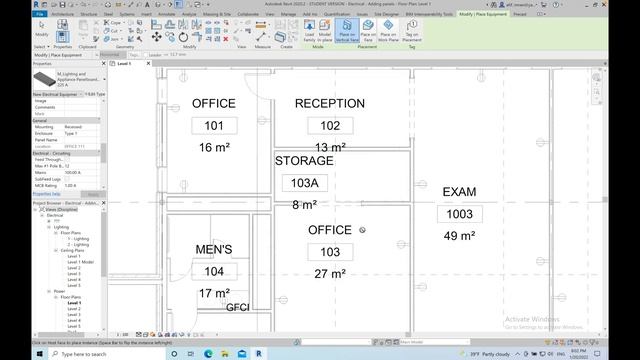The image size is (640, 360).
Task: Toggle the Leader checkbox in options bar
Action: point(145,55)
